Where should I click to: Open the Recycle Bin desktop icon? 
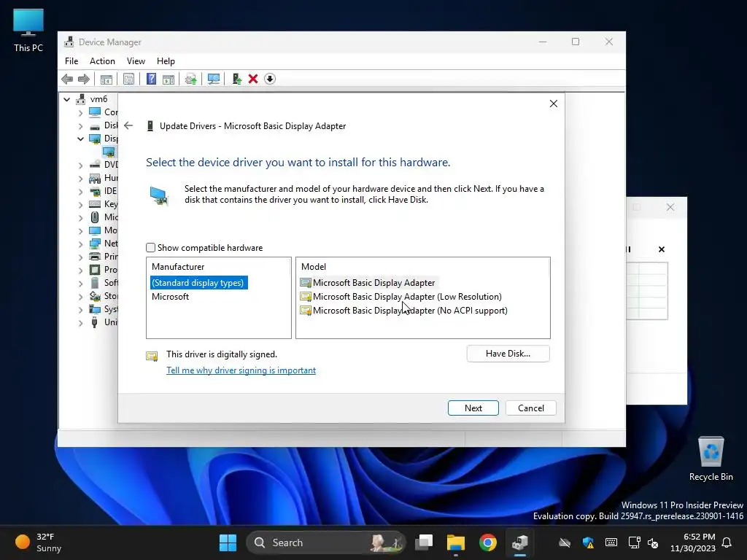[711, 459]
